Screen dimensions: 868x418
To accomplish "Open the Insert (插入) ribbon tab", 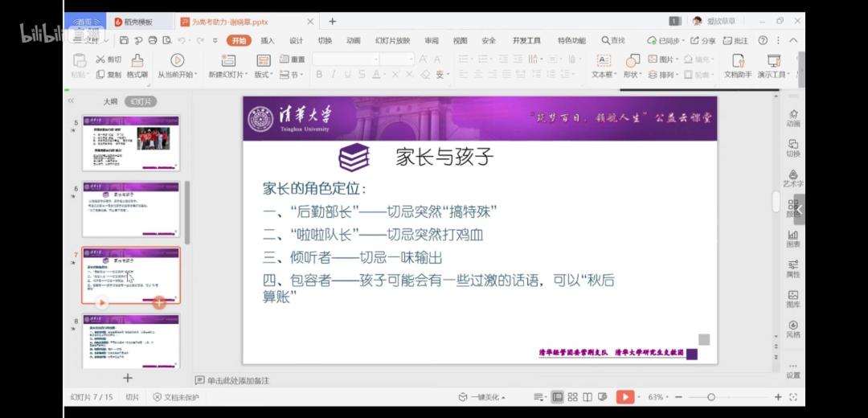I will 268,40.
